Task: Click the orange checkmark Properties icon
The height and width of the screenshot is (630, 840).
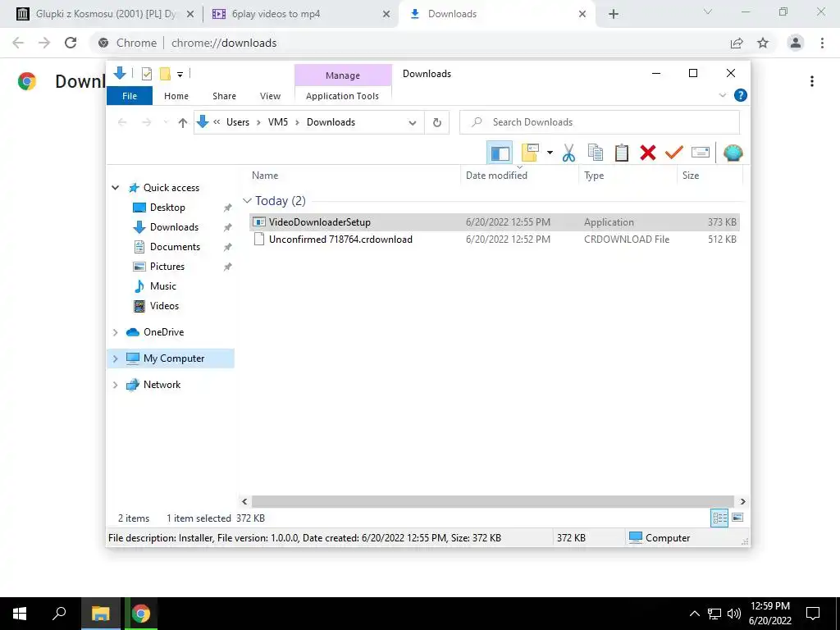Action: point(674,153)
